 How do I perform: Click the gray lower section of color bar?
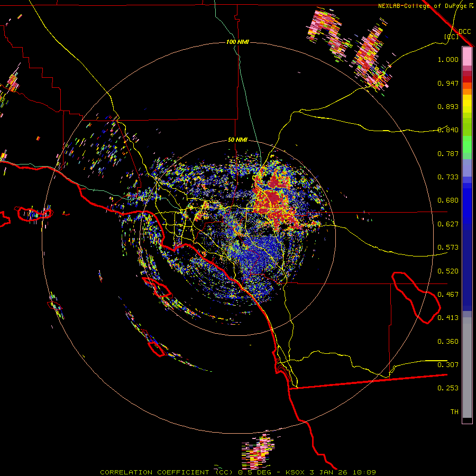(x=467, y=368)
